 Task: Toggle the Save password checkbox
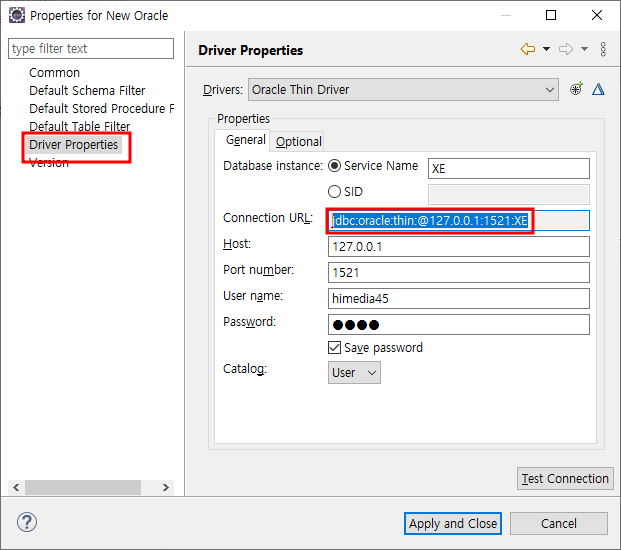click(334, 348)
